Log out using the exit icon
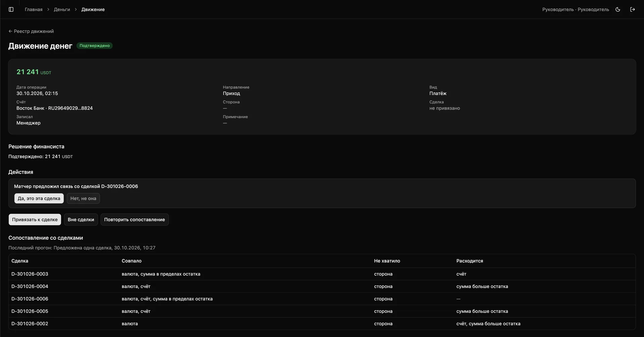Image resolution: width=644 pixels, height=337 pixels. click(x=633, y=9)
